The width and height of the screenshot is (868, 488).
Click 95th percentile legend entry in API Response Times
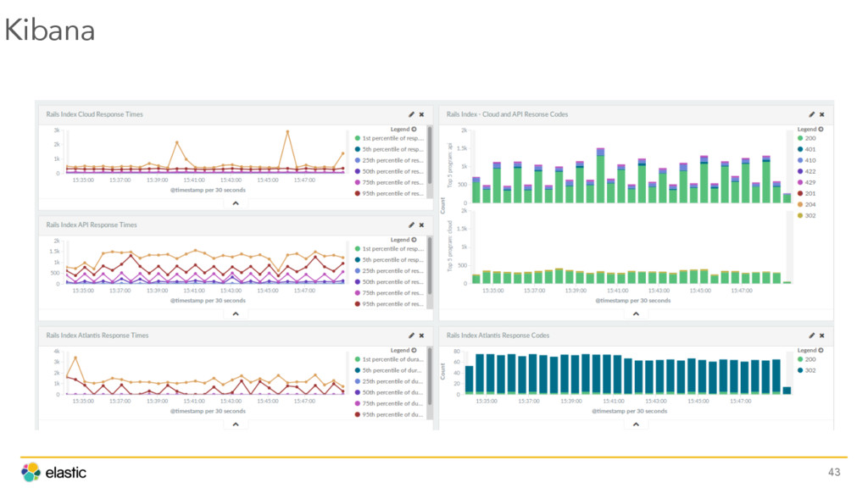point(390,304)
